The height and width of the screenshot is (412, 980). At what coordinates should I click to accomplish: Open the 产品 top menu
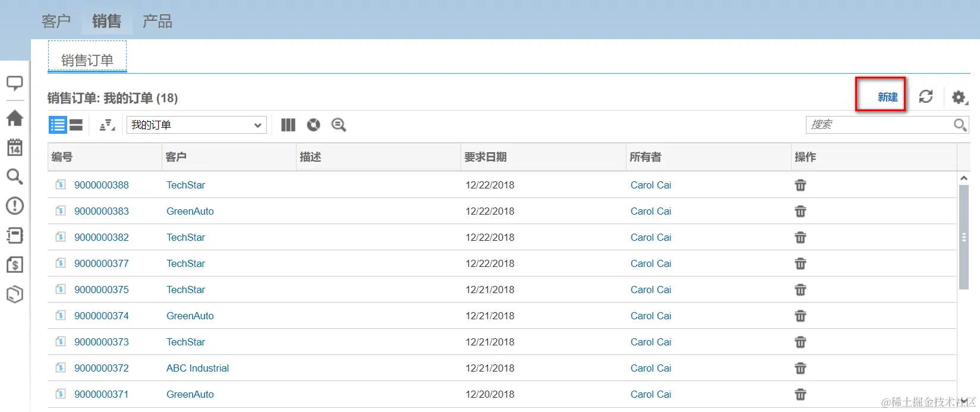pyautogui.click(x=157, y=21)
